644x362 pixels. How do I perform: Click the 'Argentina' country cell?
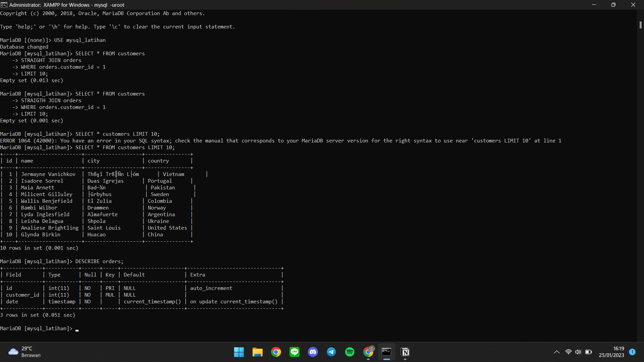coord(161,215)
